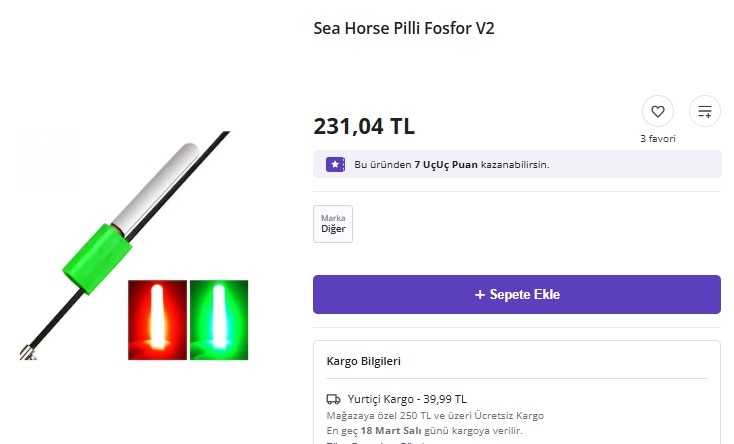Open the green glowing fosfor image

pyautogui.click(x=218, y=319)
